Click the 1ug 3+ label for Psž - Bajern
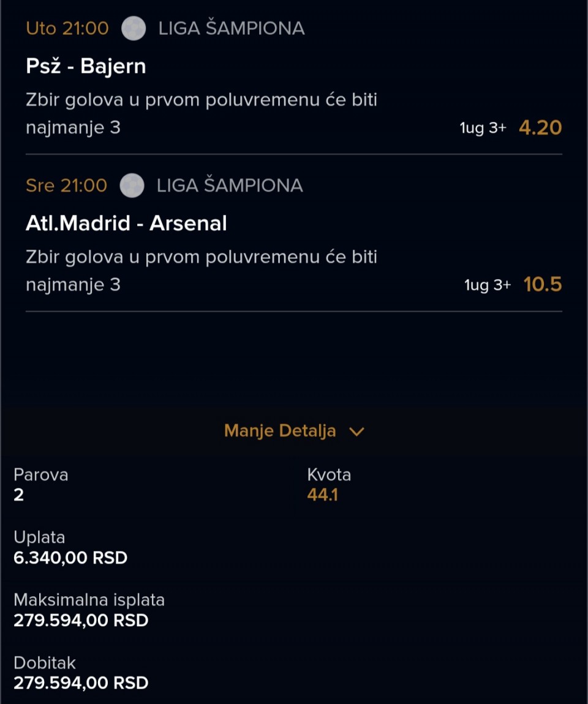The image size is (588, 704). coord(483,129)
